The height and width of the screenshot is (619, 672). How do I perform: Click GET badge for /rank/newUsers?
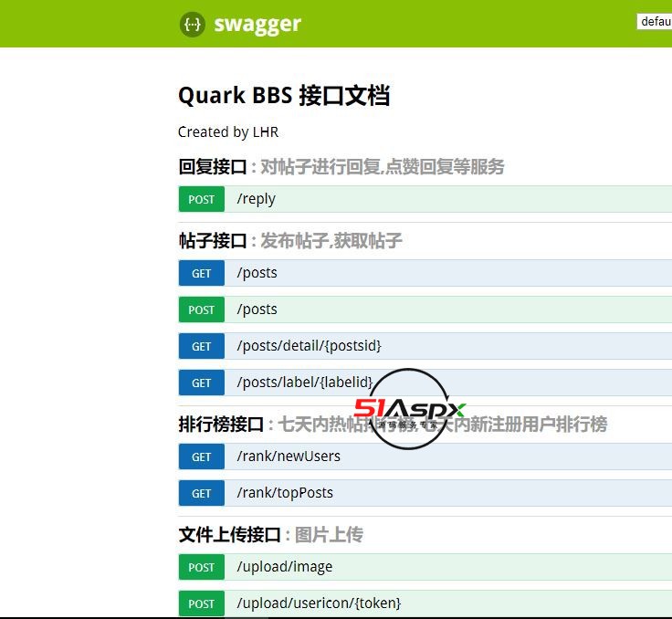(202, 456)
